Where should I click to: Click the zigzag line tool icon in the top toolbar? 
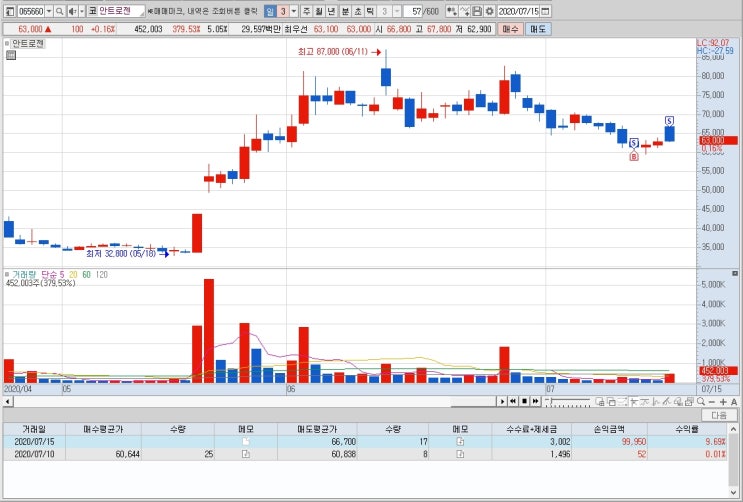[x=465, y=11]
